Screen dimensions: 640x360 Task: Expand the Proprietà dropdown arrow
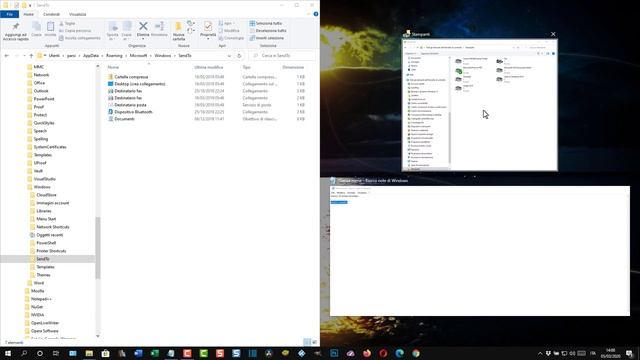coord(208,39)
